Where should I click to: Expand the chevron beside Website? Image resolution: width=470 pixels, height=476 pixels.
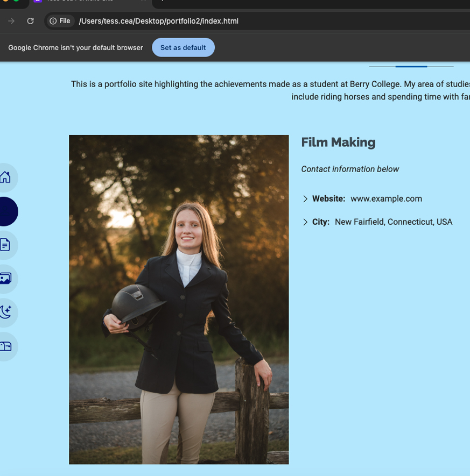(305, 199)
